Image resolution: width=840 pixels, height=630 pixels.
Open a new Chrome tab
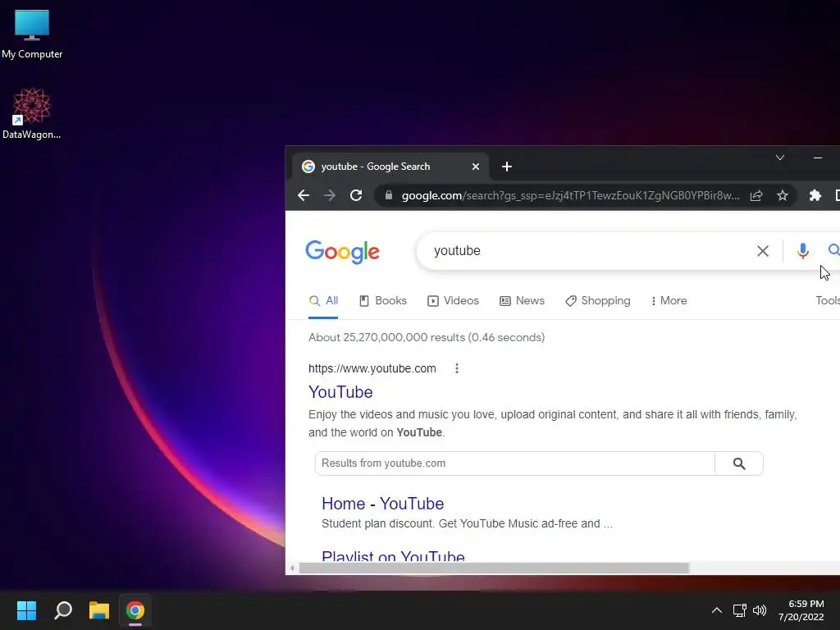[x=507, y=167]
